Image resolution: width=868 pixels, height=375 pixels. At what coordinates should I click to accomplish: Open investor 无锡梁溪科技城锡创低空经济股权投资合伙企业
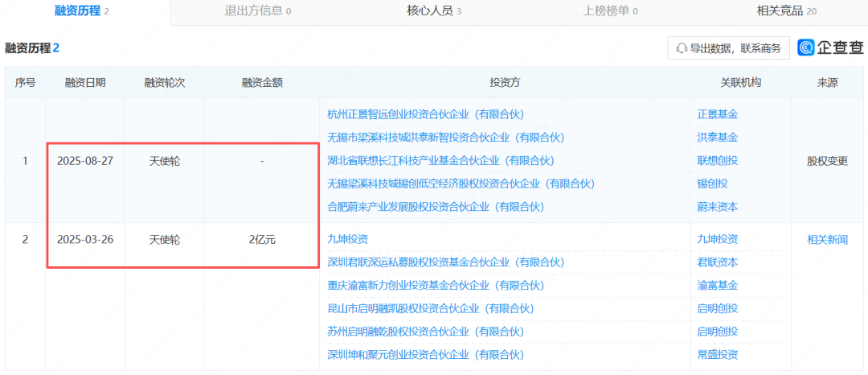[461, 183]
